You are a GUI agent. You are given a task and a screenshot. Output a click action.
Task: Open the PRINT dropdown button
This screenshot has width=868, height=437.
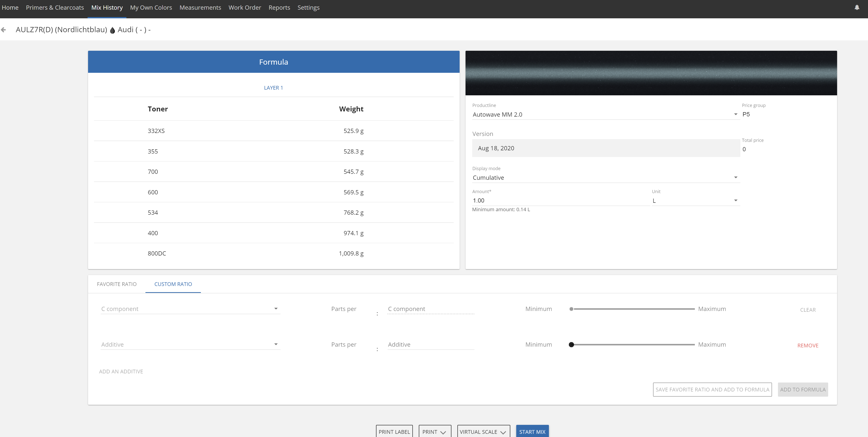435,432
